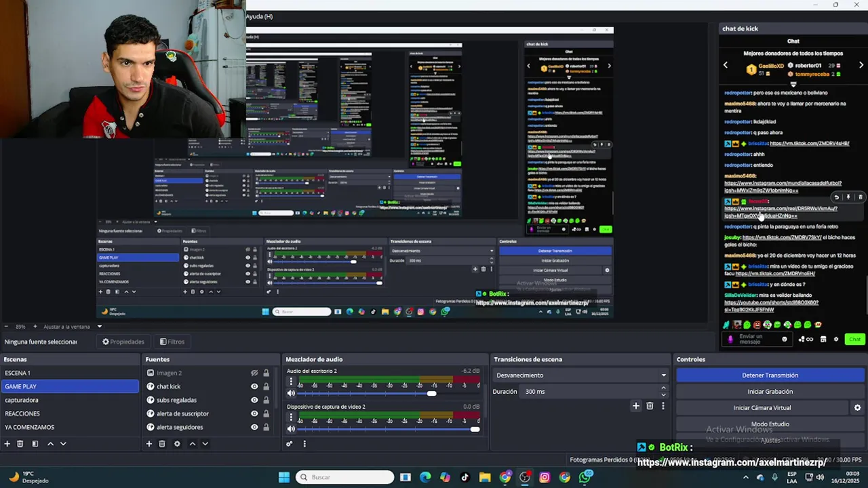This screenshot has width=868, height=488.
Task: Delete the scene transition with trash icon
Action: point(650,406)
